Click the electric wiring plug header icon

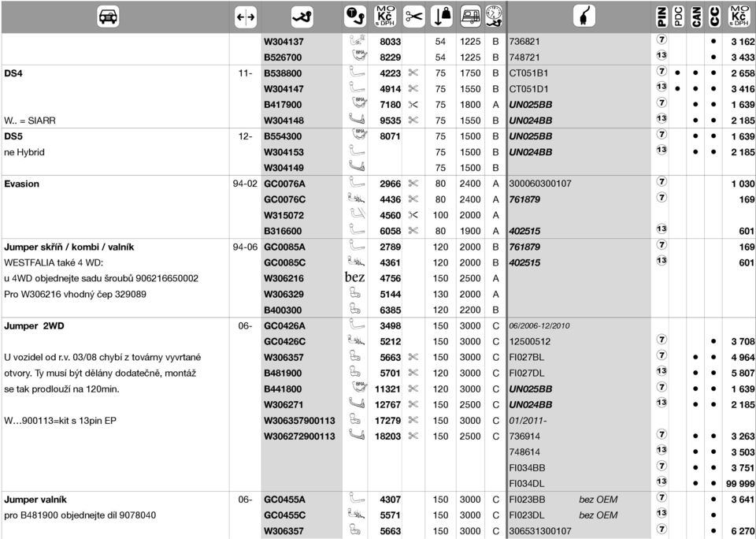(x=584, y=17)
